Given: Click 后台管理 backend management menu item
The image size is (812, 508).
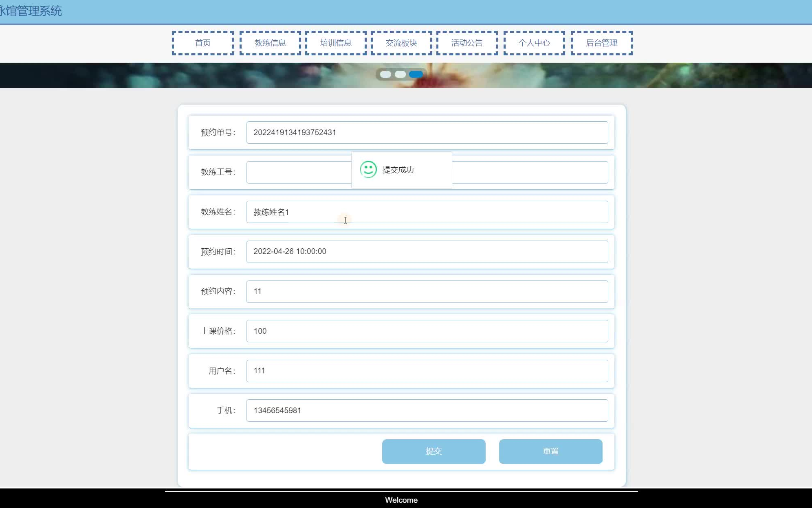Looking at the screenshot, I should click(x=601, y=42).
